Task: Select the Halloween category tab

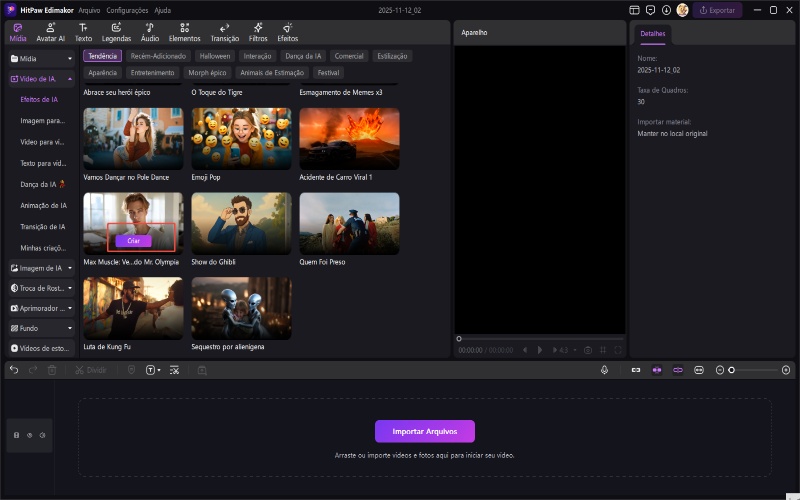Action: pos(214,56)
